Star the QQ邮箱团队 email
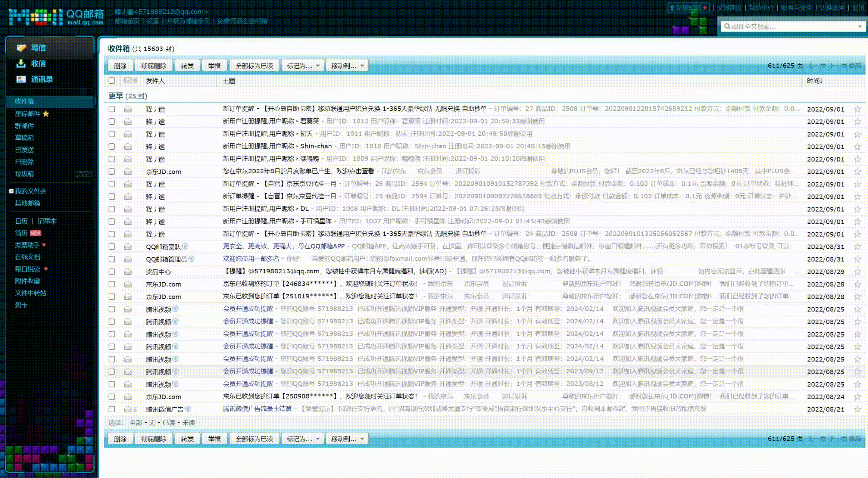The image size is (868, 478). click(858, 247)
